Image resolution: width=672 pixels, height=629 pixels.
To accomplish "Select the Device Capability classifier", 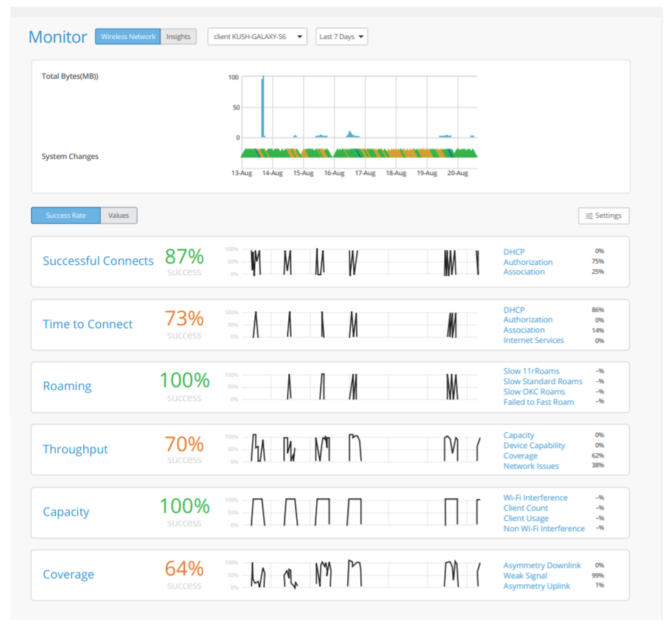I will click(x=535, y=446).
